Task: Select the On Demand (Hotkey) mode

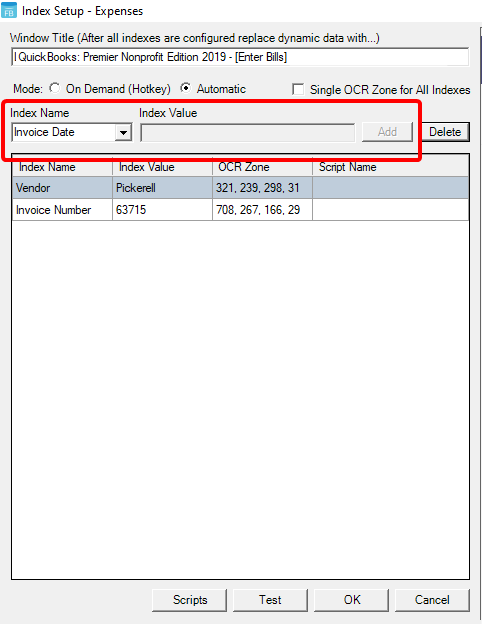Action: tap(55, 88)
